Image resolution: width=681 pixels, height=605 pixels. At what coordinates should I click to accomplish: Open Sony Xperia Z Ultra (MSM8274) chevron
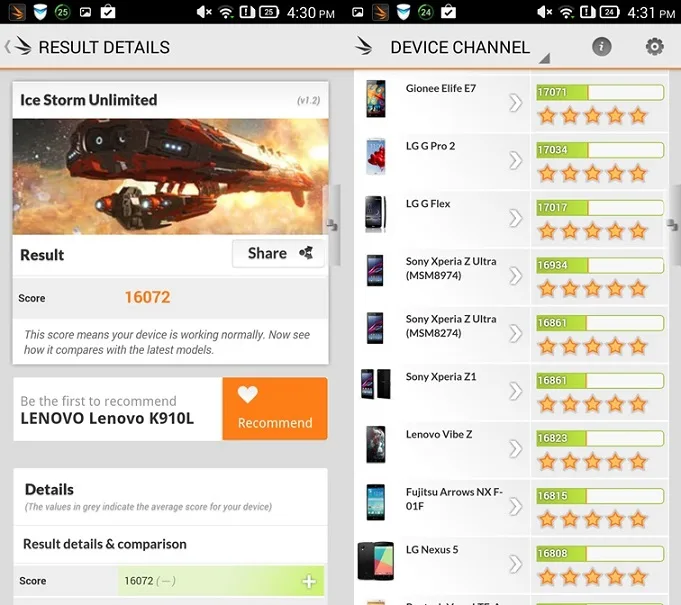click(516, 334)
